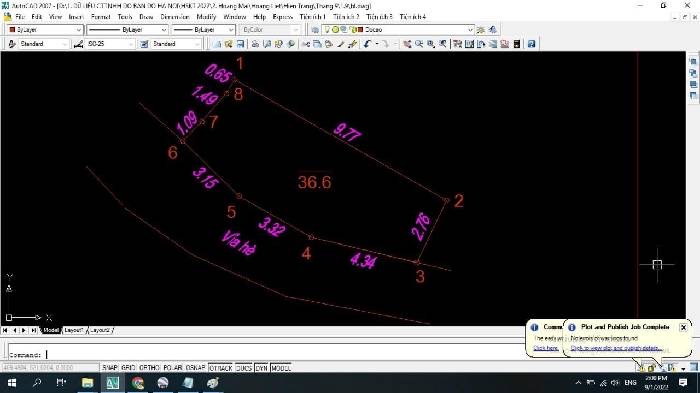Click the Save icon in the standard toolbar

240,44
